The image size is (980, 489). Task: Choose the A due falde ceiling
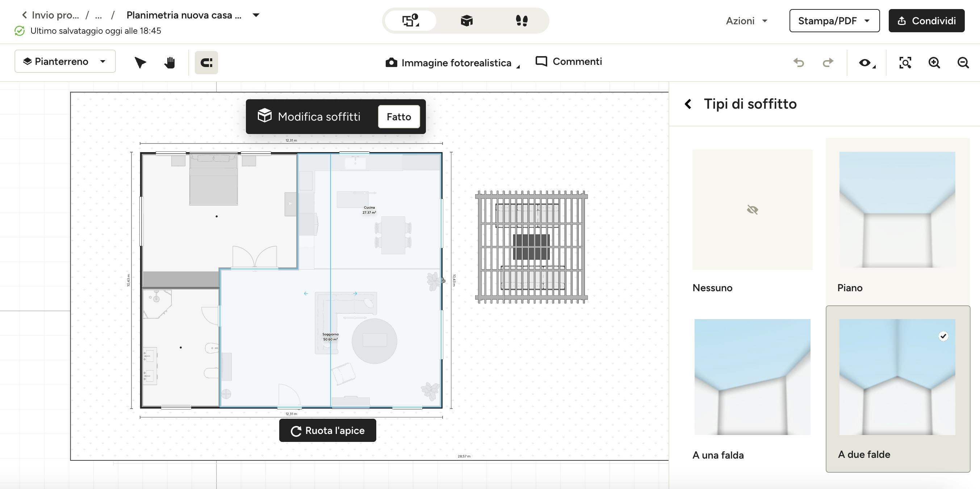(x=898, y=389)
